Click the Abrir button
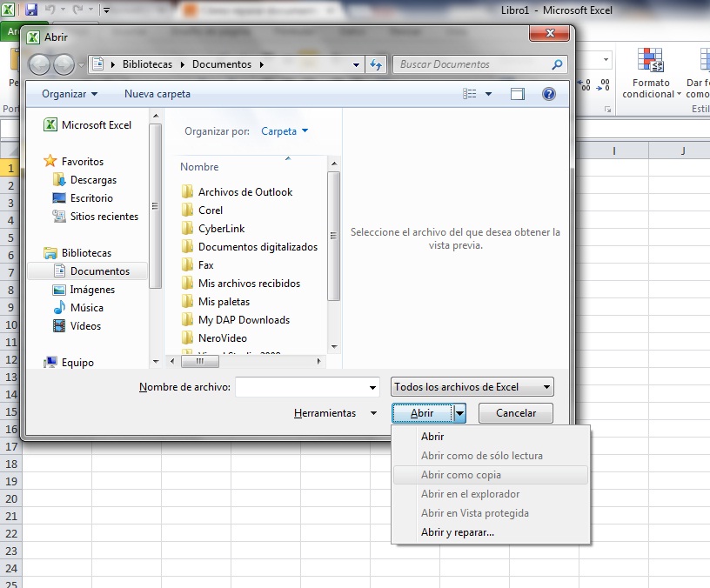 click(422, 413)
